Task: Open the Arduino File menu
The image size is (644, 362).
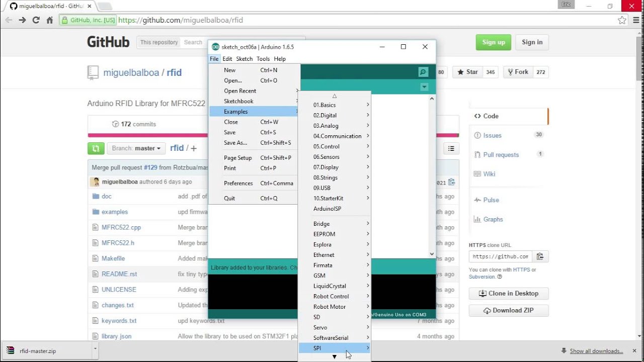Action: click(x=214, y=59)
